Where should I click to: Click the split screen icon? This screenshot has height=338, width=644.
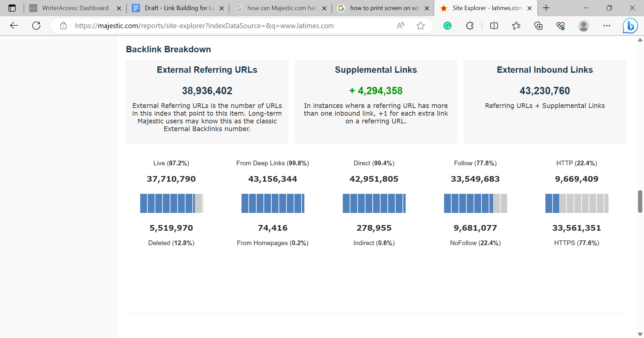494,25
